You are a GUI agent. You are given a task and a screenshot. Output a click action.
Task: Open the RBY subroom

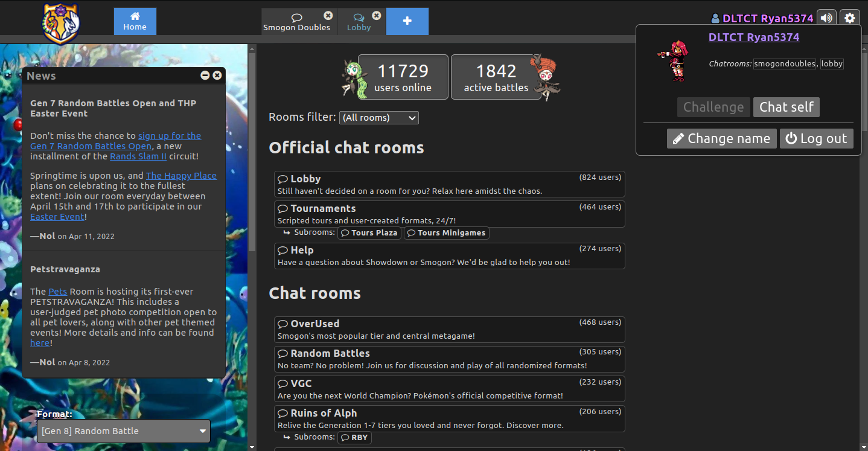point(354,438)
